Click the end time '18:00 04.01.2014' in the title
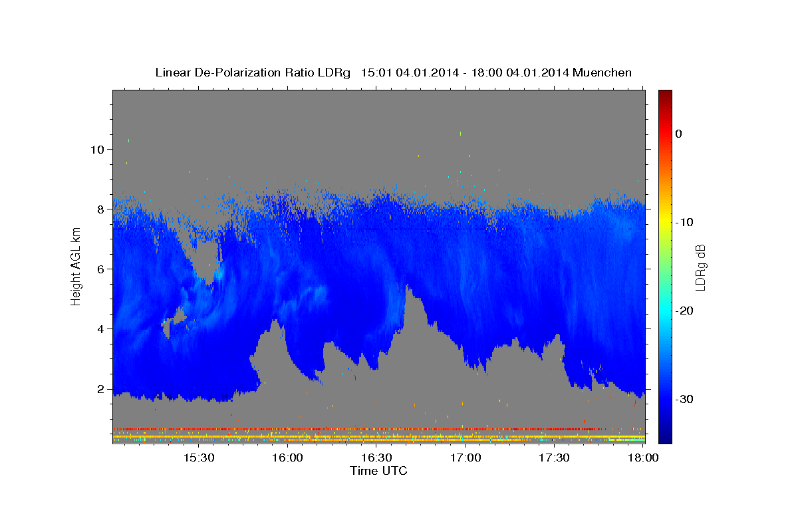Viewport: 798px width, 532px height. click(x=520, y=72)
